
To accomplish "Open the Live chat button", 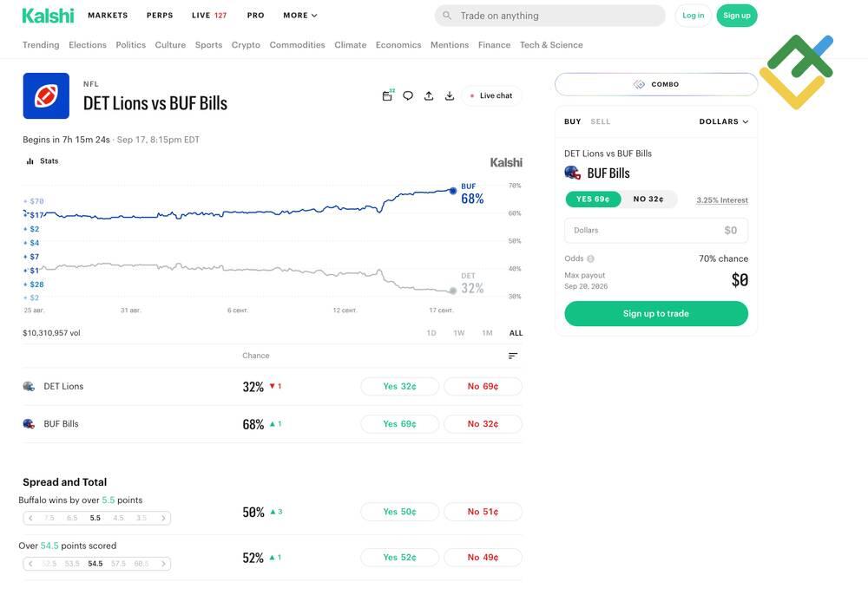I will [491, 95].
